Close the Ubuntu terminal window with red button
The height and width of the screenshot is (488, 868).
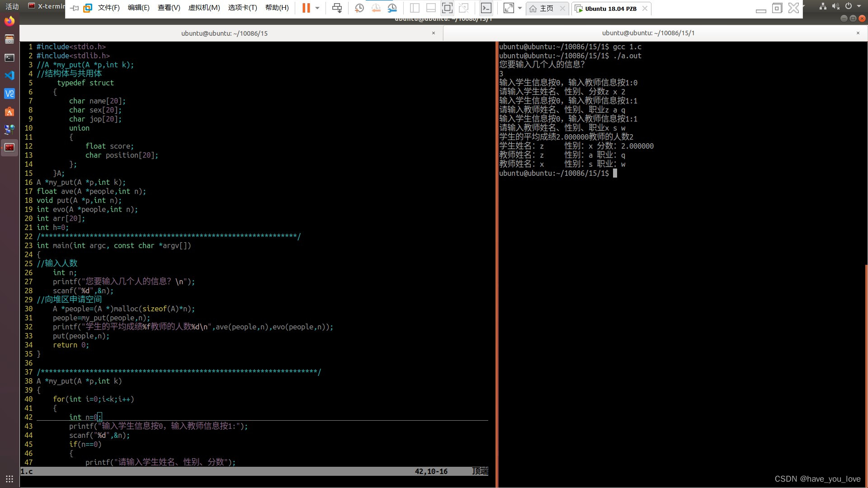pyautogui.click(x=862, y=19)
